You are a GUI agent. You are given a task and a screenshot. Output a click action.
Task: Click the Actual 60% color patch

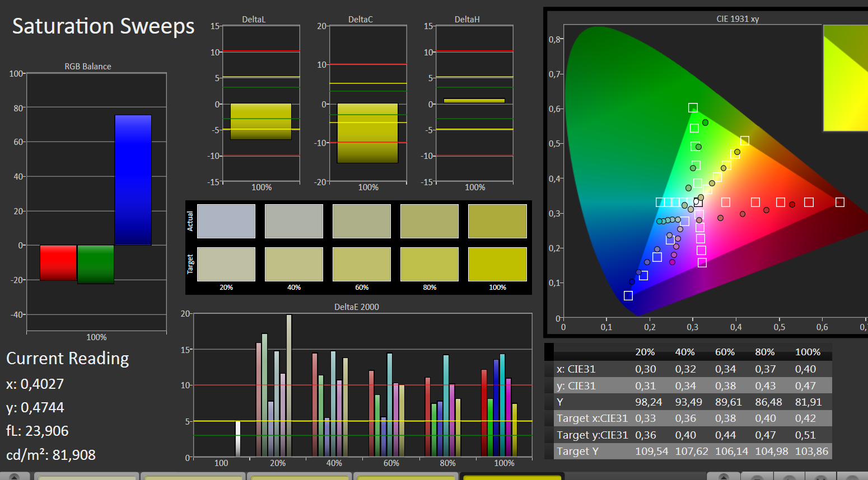[x=362, y=221]
